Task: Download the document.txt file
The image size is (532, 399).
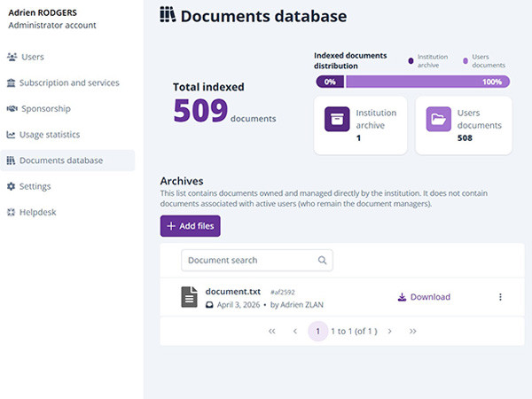Action: [424, 297]
